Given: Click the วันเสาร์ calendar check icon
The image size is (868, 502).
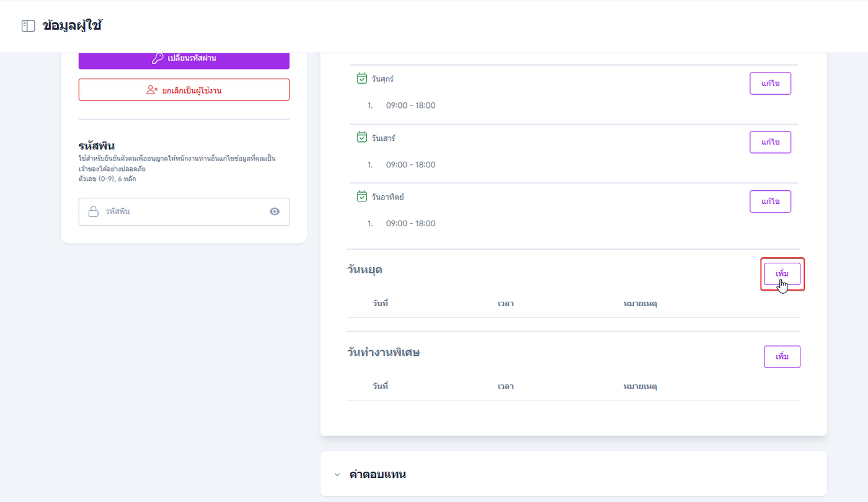Looking at the screenshot, I should tap(362, 138).
